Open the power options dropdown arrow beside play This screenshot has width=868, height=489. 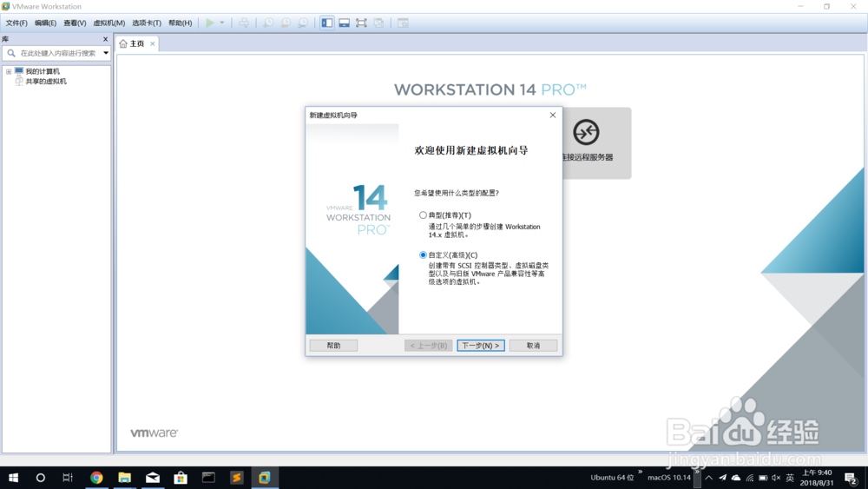(x=222, y=23)
